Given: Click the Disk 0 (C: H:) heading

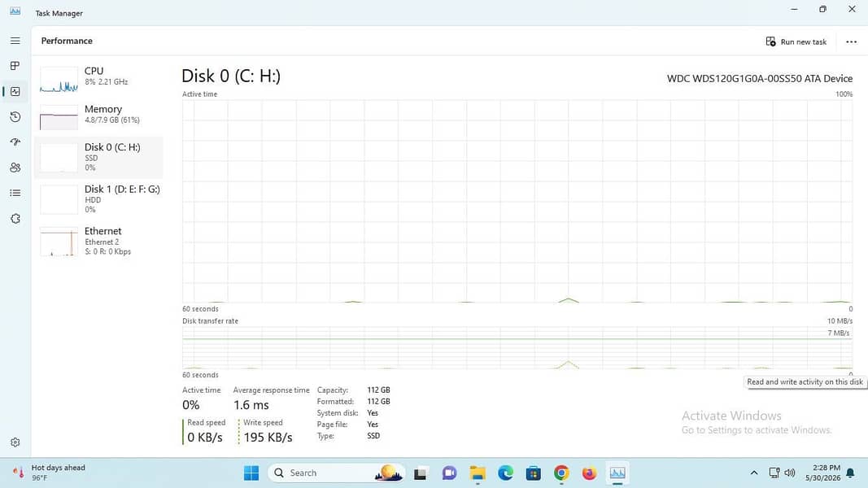Looking at the screenshot, I should click(231, 76).
